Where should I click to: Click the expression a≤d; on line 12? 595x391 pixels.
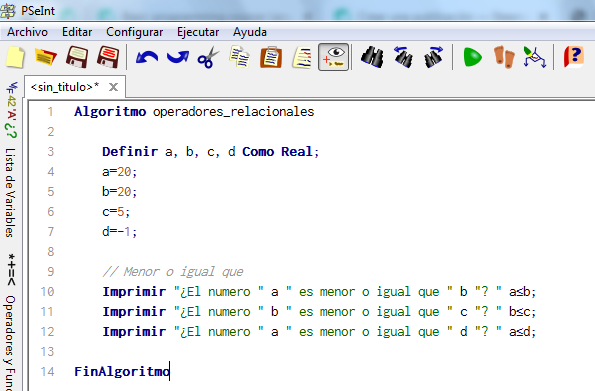tap(522, 332)
